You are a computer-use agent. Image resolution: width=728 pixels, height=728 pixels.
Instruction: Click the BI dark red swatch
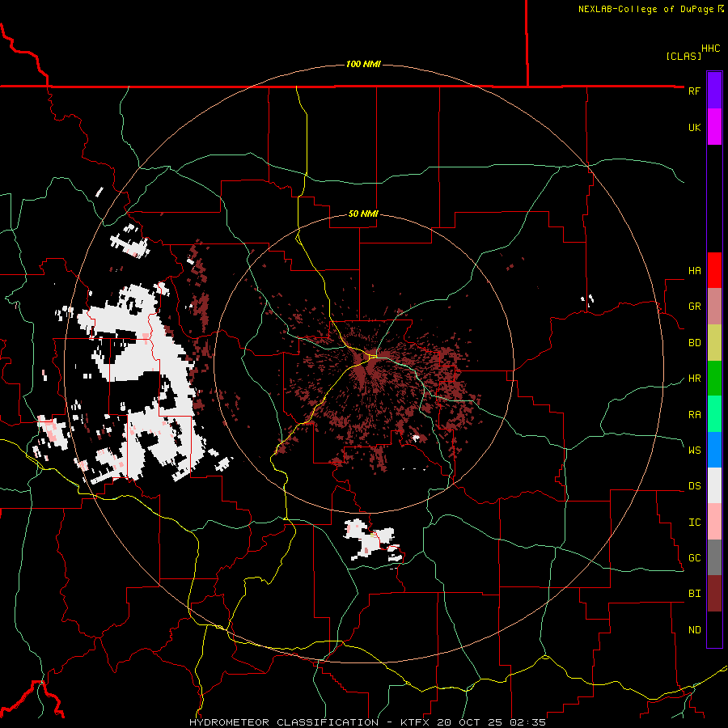(x=714, y=594)
